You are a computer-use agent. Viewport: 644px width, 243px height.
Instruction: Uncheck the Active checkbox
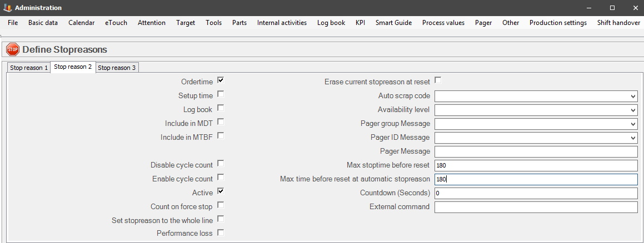point(221,191)
